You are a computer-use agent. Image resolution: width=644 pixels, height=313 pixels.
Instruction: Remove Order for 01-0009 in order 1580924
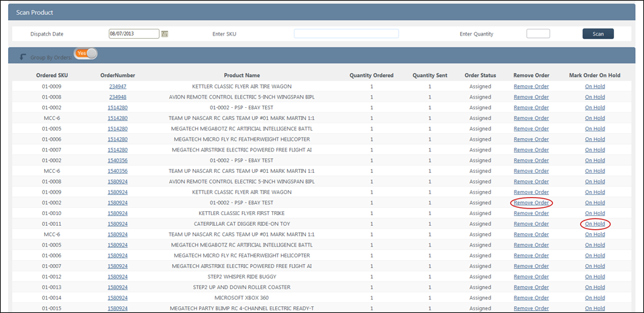pos(531,192)
